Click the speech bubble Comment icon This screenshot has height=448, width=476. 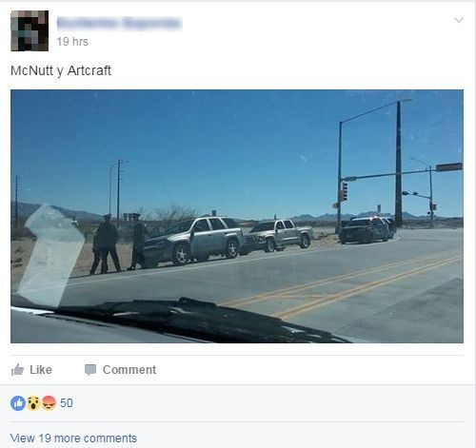(x=90, y=370)
